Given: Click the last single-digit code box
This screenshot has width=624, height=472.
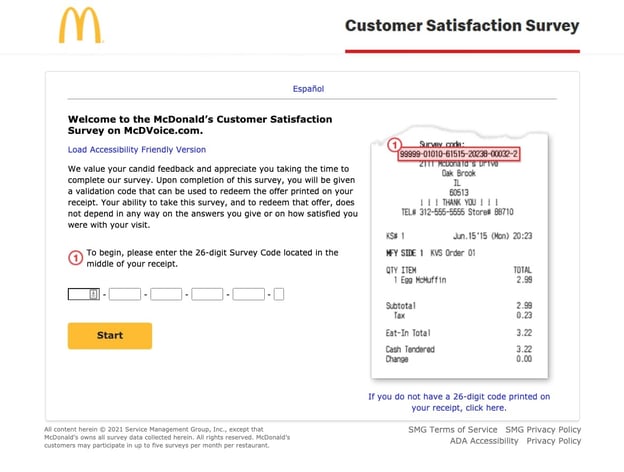Looking at the screenshot, I should pyautogui.click(x=279, y=294).
